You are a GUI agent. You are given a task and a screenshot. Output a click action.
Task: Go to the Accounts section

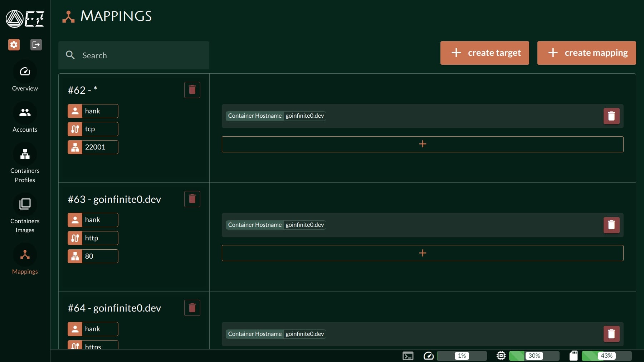coord(25,118)
